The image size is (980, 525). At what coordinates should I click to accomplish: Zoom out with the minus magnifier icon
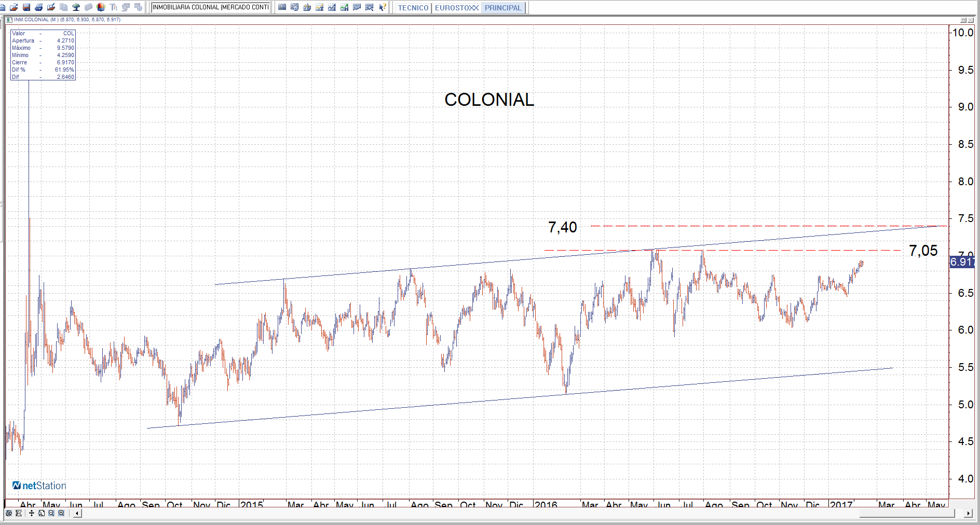click(51, 513)
